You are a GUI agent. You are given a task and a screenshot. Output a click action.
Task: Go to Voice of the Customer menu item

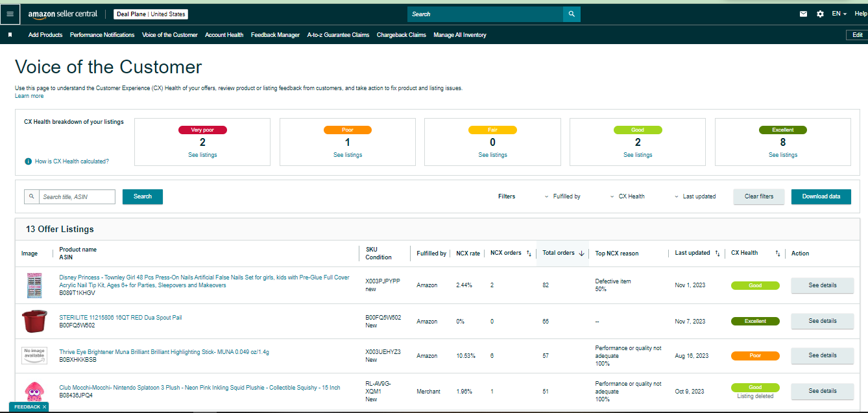[x=170, y=35]
